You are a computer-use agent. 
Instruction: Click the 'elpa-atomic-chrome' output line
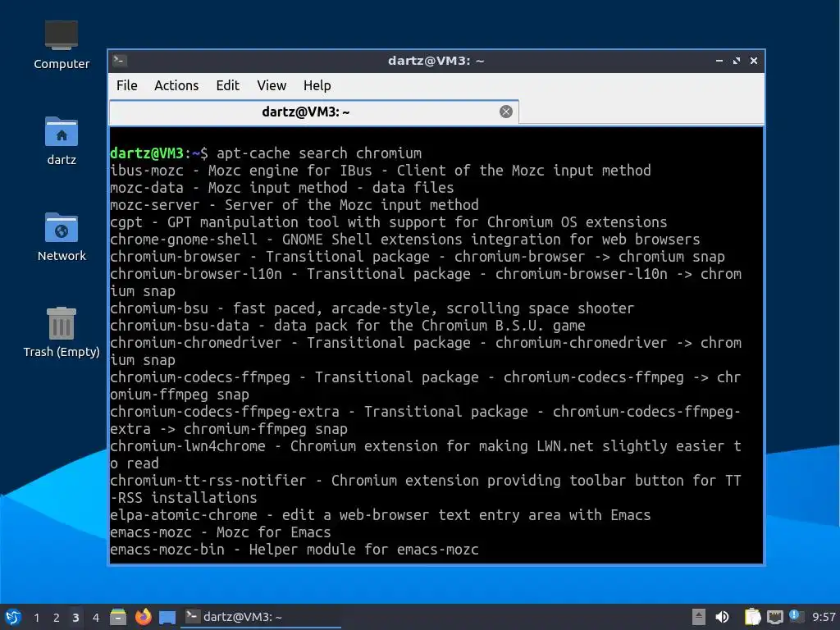(381, 515)
